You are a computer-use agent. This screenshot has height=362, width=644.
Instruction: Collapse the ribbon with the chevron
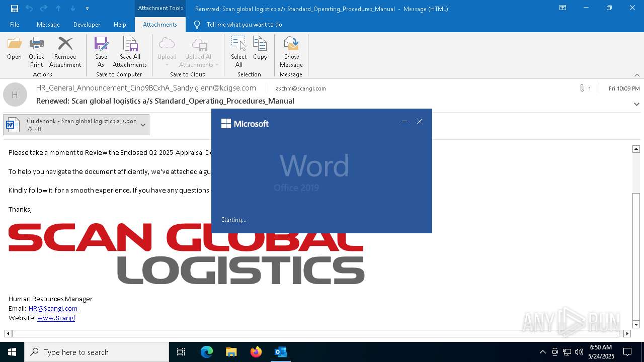[x=637, y=75]
